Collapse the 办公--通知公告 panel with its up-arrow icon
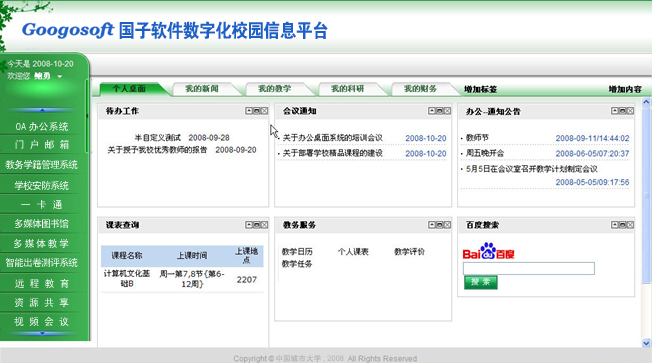Viewport: 652px width, 363px height. click(615, 111)
